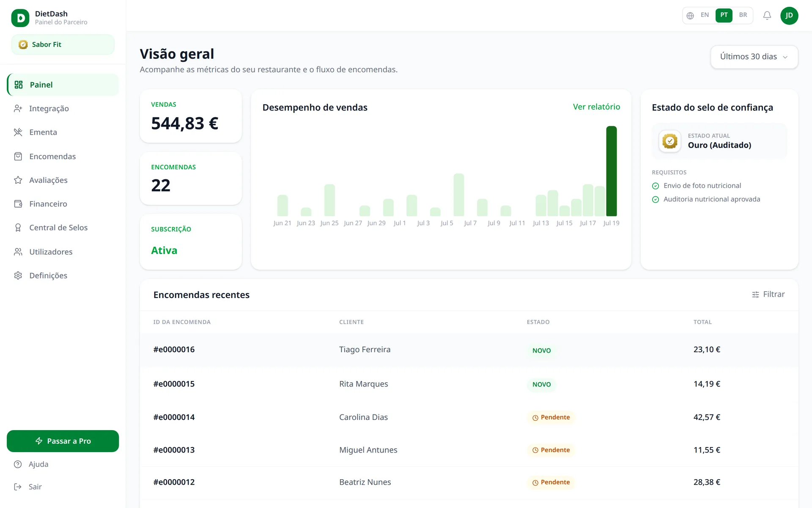The image size is (812, 508).
Task: Open the Ver relatório link
Action: point(596,107)
